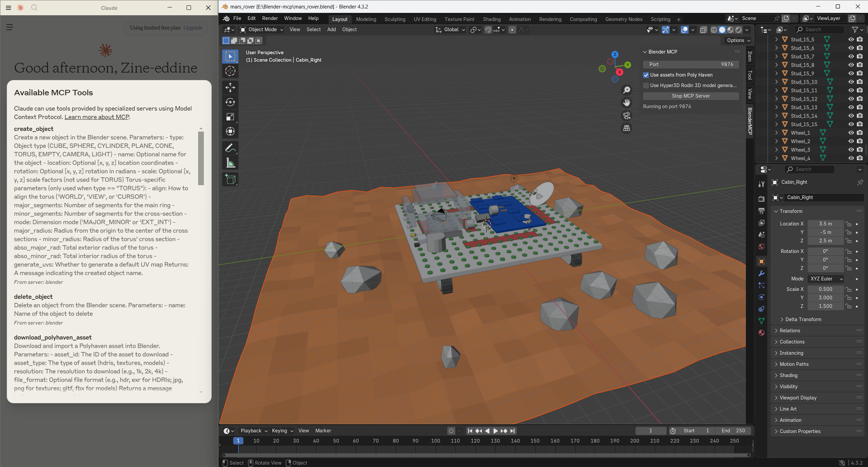Uncheck Use assets from Poly Haven
The width and height of the screenshot is (868, 467).
click(646, 75)
